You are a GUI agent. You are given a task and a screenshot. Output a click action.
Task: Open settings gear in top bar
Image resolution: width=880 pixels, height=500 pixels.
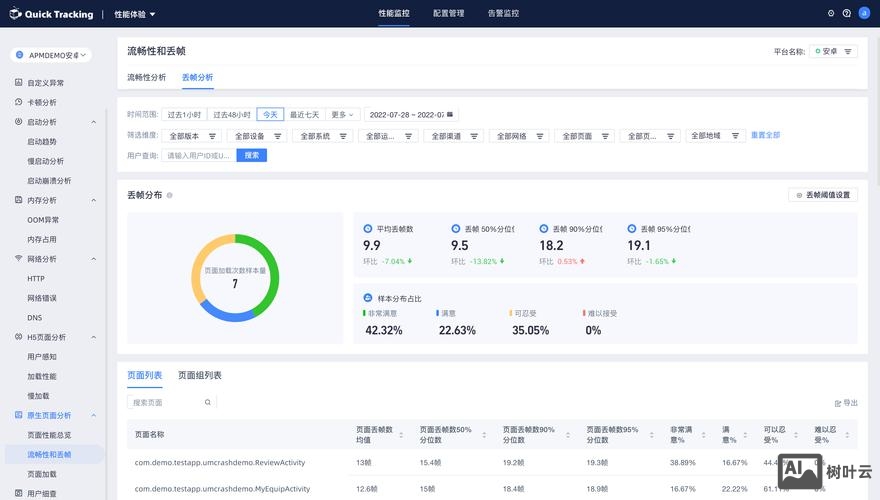(831, 14)
